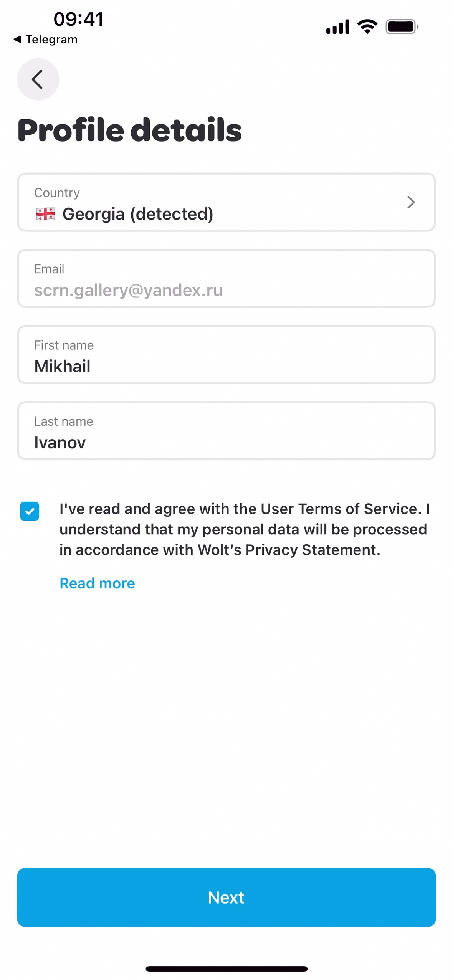The height and width of the screenshot is (980, 453).
Task: Tap the Country field label
Action: click(57, 193)
